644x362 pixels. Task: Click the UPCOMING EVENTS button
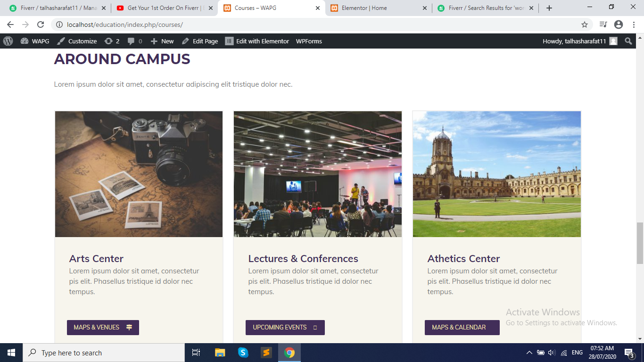[x=285, y=327]
